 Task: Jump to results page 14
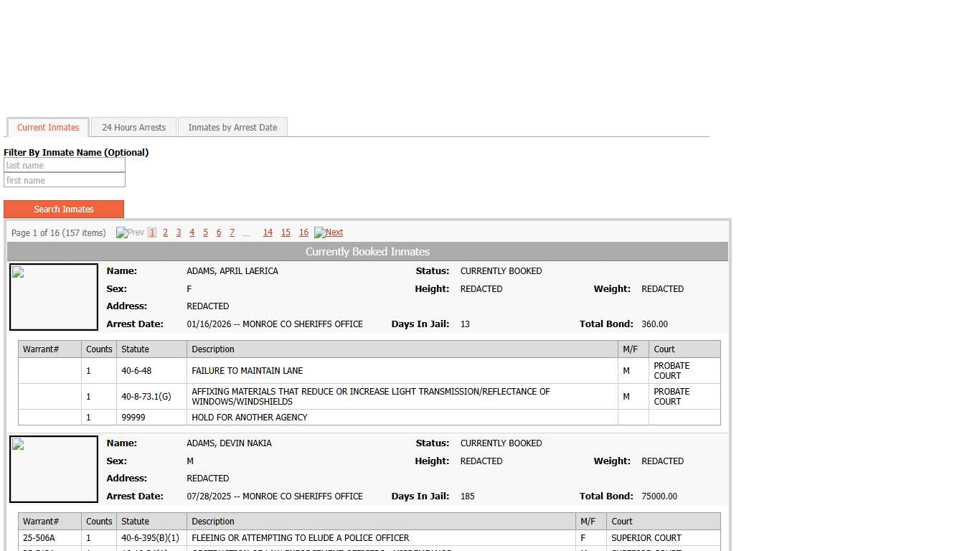coord(268,232)
